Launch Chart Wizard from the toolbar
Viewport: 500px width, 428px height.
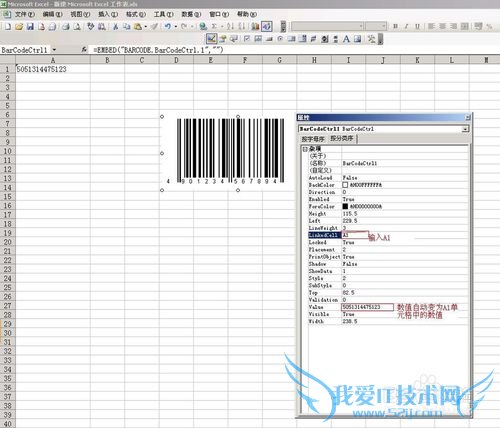pos(255,27)
